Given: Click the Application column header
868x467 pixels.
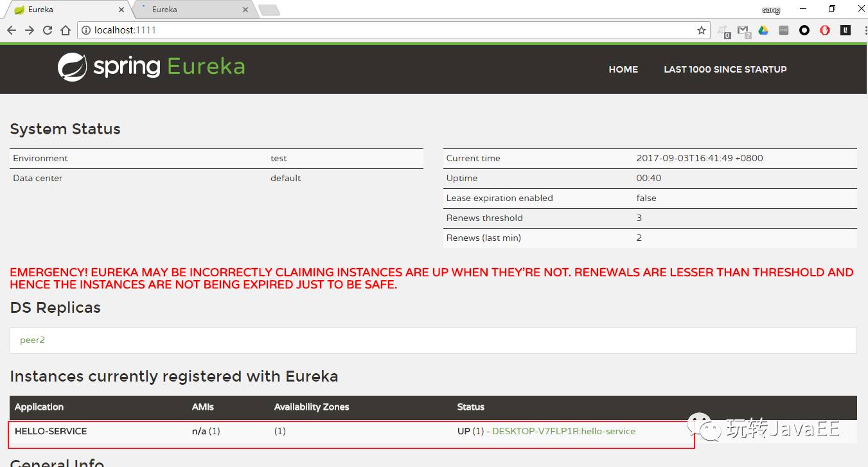Looking at the screenshot, I should point(39,407).
